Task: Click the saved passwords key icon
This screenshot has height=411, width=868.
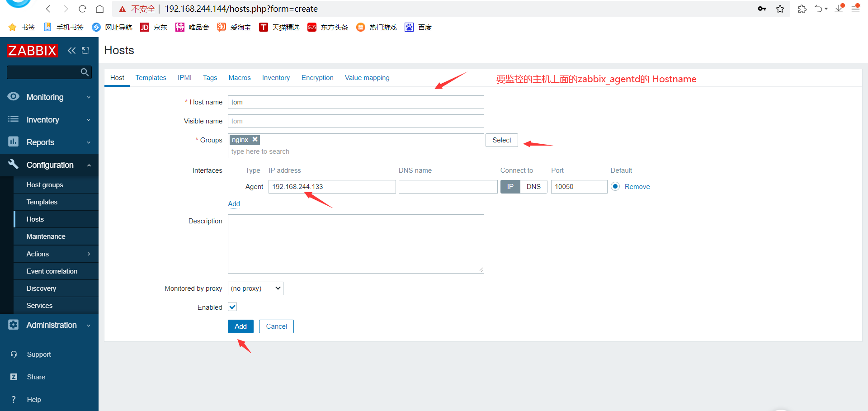Action: point(762,9)
